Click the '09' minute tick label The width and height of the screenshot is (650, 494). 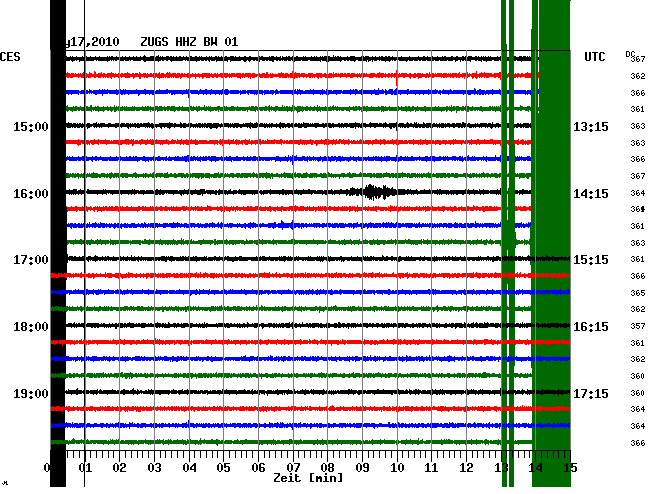[362, 467]
